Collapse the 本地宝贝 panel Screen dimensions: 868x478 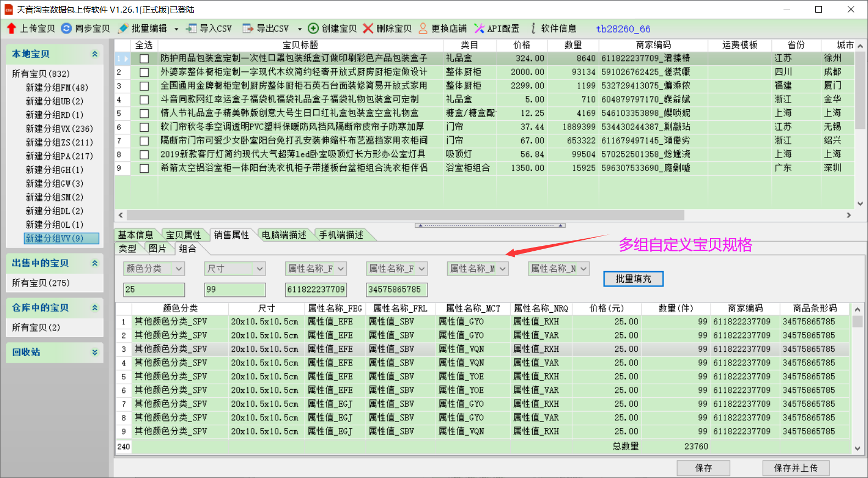(94, 54)
